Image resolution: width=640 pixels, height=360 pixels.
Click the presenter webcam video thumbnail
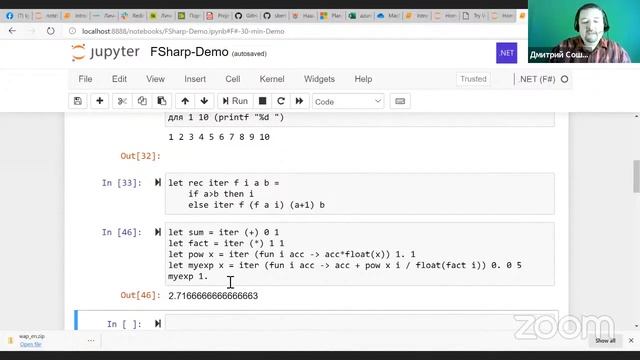(x=584, y=31)
